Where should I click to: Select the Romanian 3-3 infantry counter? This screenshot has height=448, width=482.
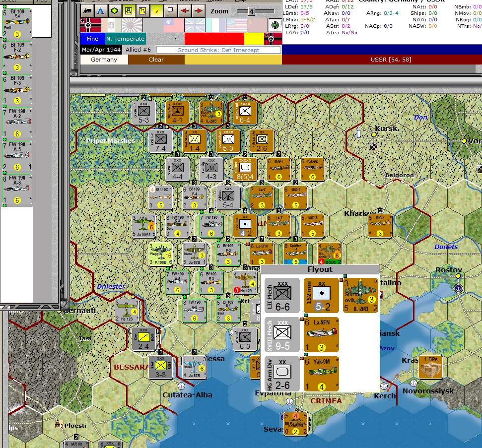tap(160, 367)
